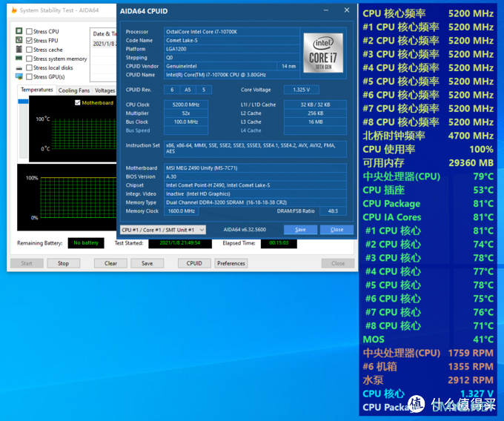Switch to the Voltages tab

coord(105,90)
